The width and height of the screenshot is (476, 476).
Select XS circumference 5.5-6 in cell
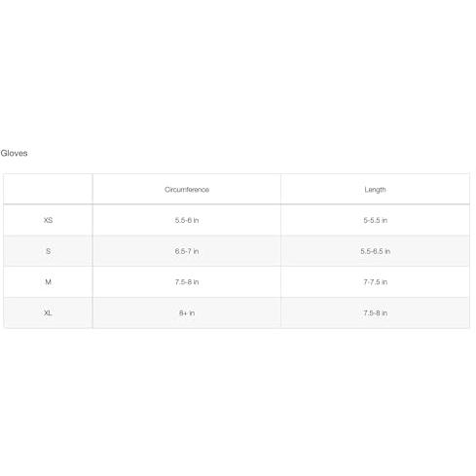tap(187, 220)
